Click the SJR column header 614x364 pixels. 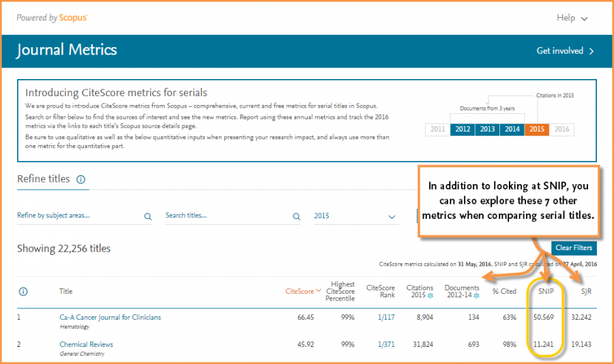586,292
